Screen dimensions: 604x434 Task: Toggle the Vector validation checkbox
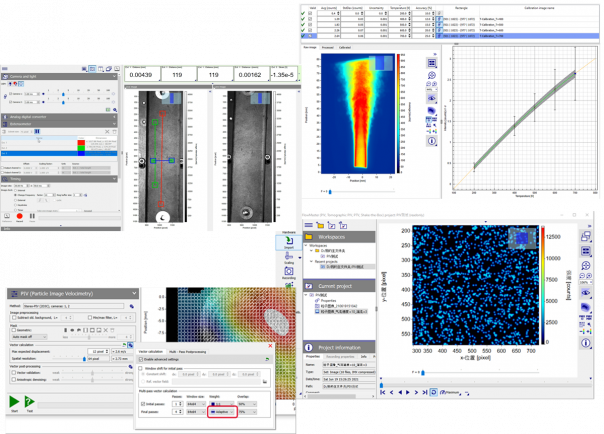[x=14, y=374]
